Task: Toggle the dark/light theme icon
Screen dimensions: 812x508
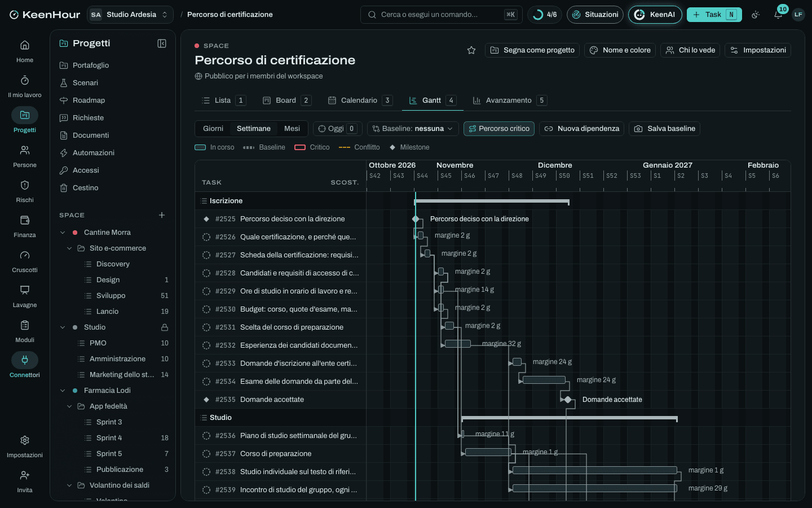Action: (756, 15)
